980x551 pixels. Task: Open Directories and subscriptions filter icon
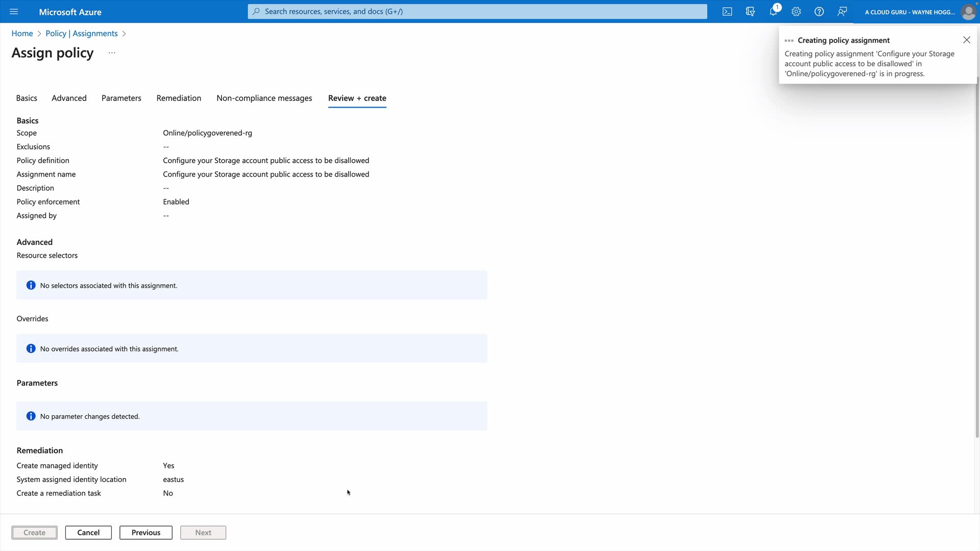(750, 12)
